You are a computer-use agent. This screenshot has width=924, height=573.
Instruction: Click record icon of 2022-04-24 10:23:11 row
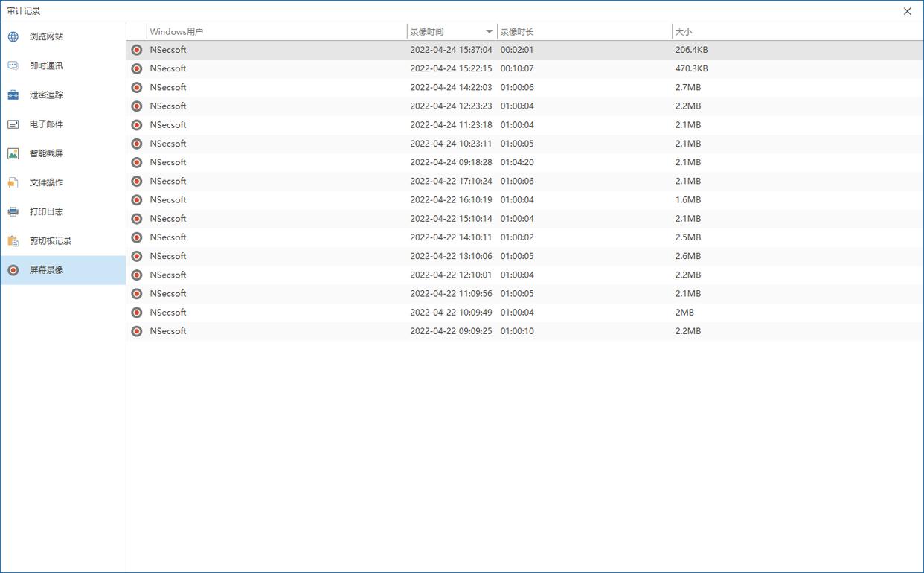coord(137,144)
